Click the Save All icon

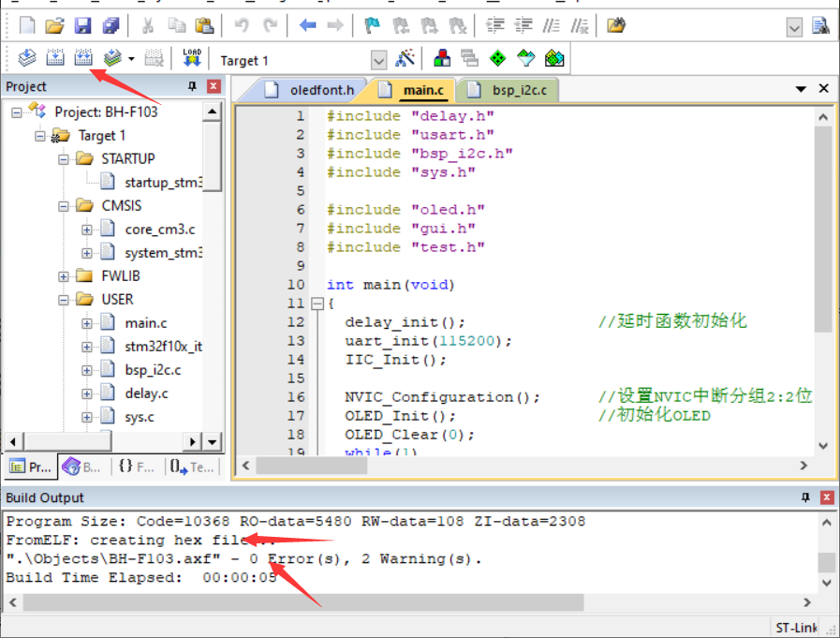tap(111, 25)
